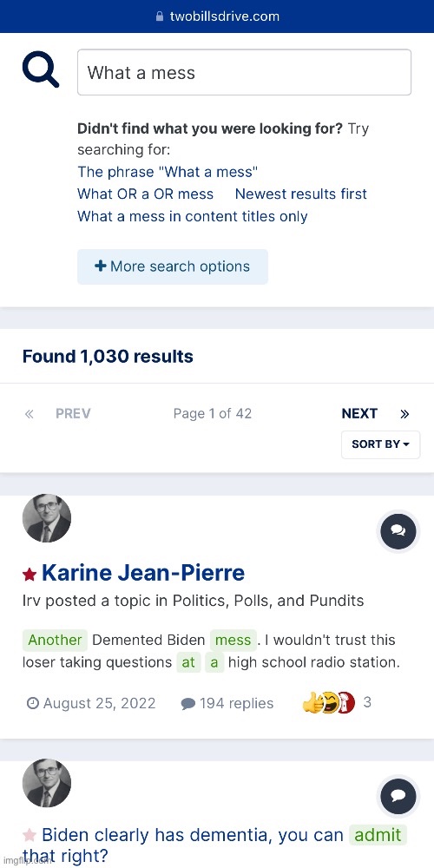This screenshot has height=868, width=434.
Task: Click the PREV pagination link
Action: pyautogui.click(x=73, y=413)
